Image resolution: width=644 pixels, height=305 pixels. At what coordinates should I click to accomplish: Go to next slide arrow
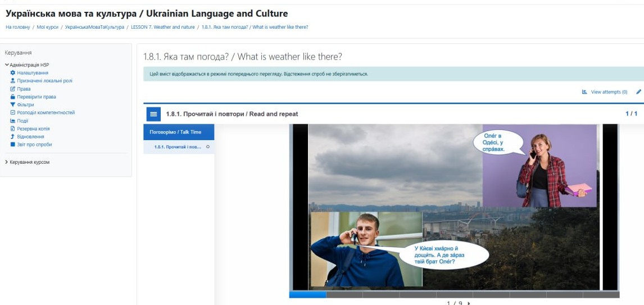pyautogui.click(x=469, y=303)
